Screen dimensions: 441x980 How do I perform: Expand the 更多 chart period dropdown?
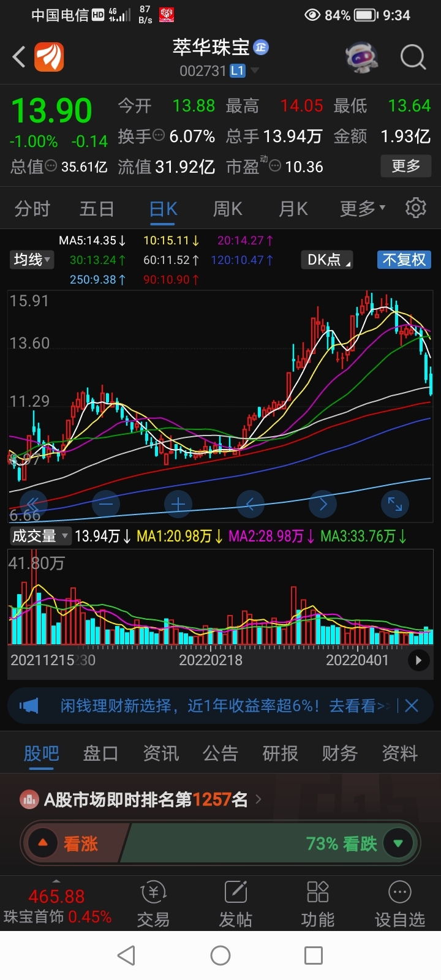coord(363,208)
